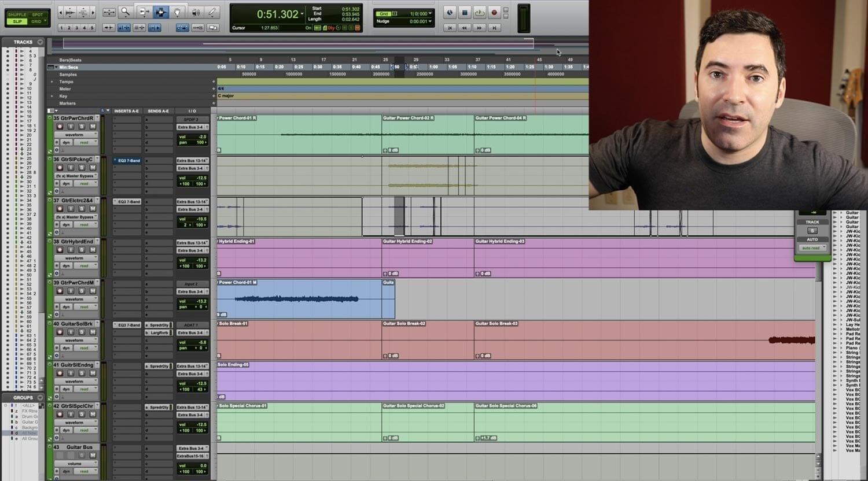Click the Go to End transport button
The height and width of the screenshot is (481, 868).
pyautogui.click(x=494, y=27)
